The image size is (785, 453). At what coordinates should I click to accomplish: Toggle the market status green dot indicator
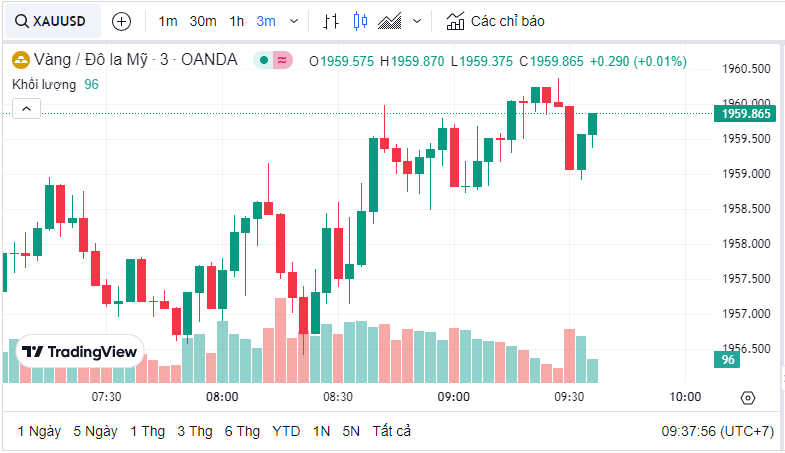(264, 61)
